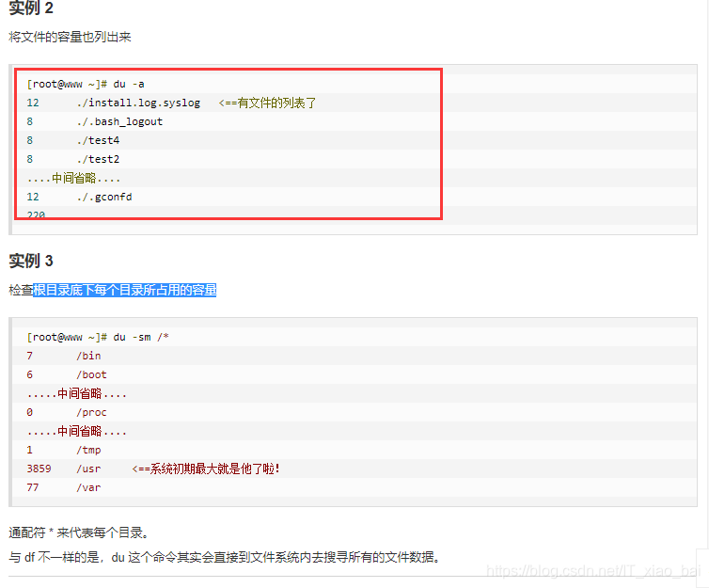Click the first red '.....中间省略....' line below /boot
This screenshot has width=709, height=588.
click(77, 394)
